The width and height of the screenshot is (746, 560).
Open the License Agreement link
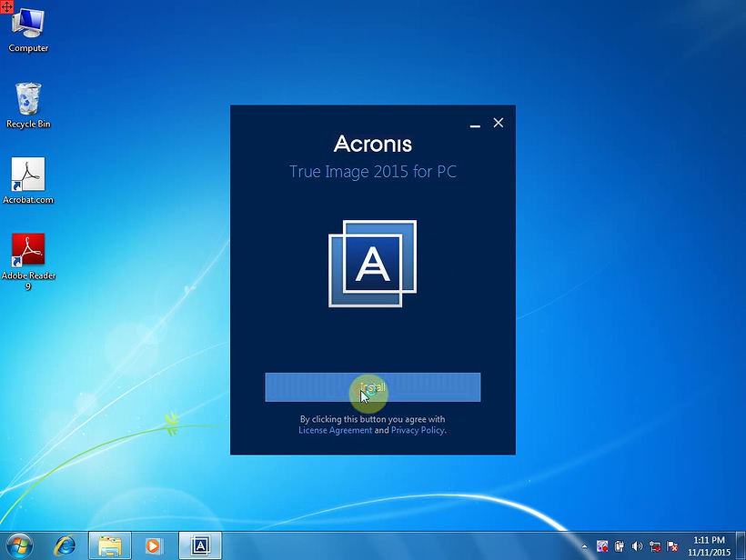pyautogui.click(x=335, y=430)
